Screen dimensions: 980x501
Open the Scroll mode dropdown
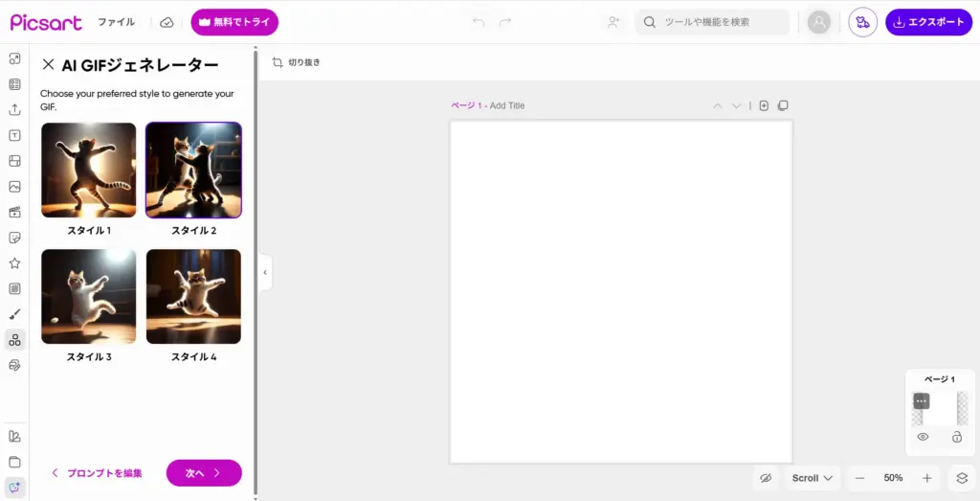click(x=812, y=478)
